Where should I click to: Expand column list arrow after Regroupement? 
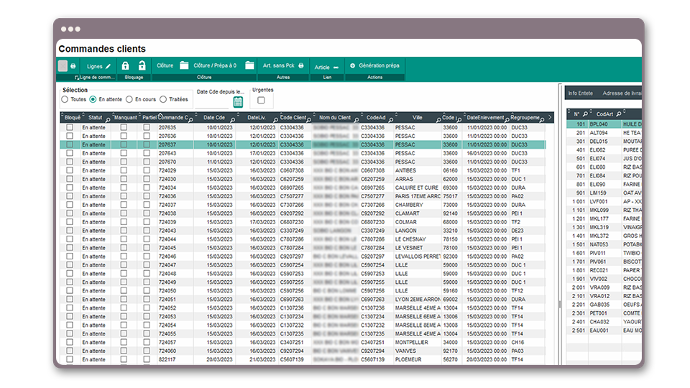click(x=550, y=117)
